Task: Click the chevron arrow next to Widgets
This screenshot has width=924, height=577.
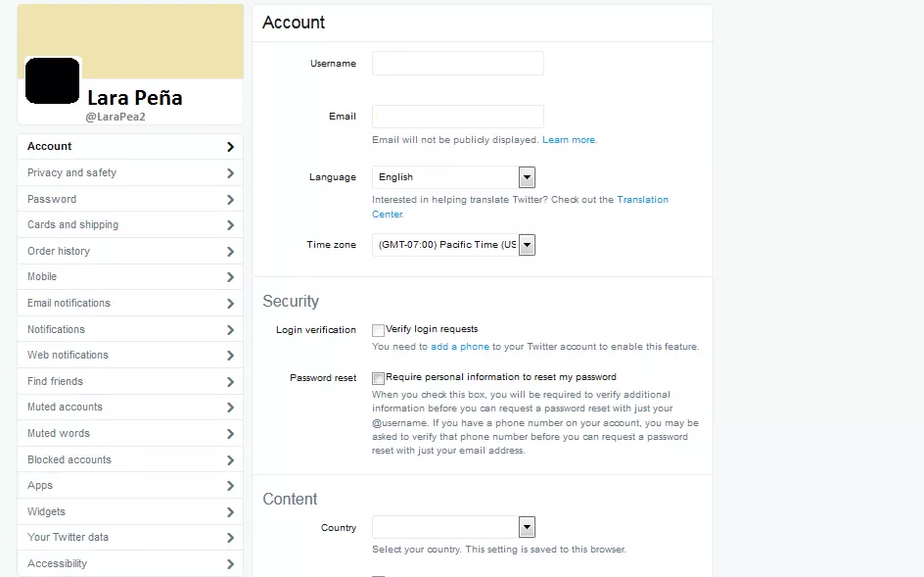Action: pyautogui.click(x=230, y=512)
